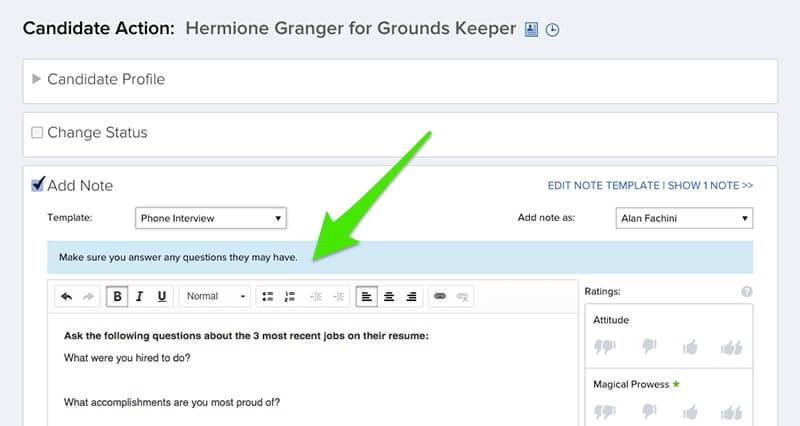This screenshot has height=426, width=800.
Task: Redo the edit in note editor
Action: point(89,296)
